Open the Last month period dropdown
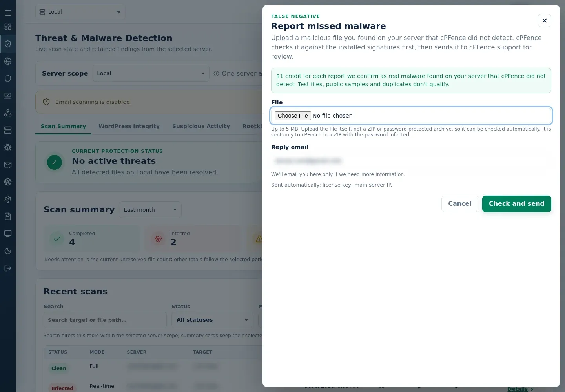Screen dimensions: 565x392 150,210
